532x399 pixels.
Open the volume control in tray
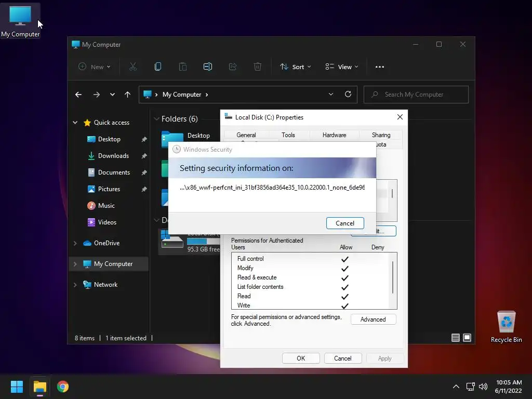[x=483, y=387]
